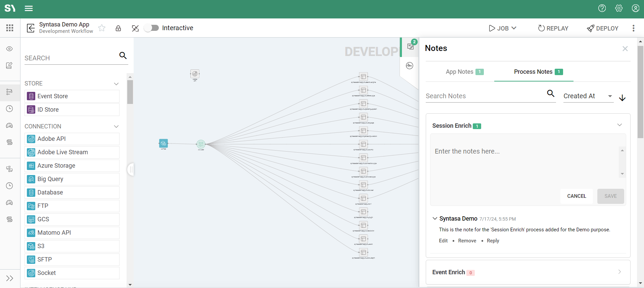This screenshot has width=644, height=288.
Task: Open the help question mark icon
Action: tap(602, 8)
